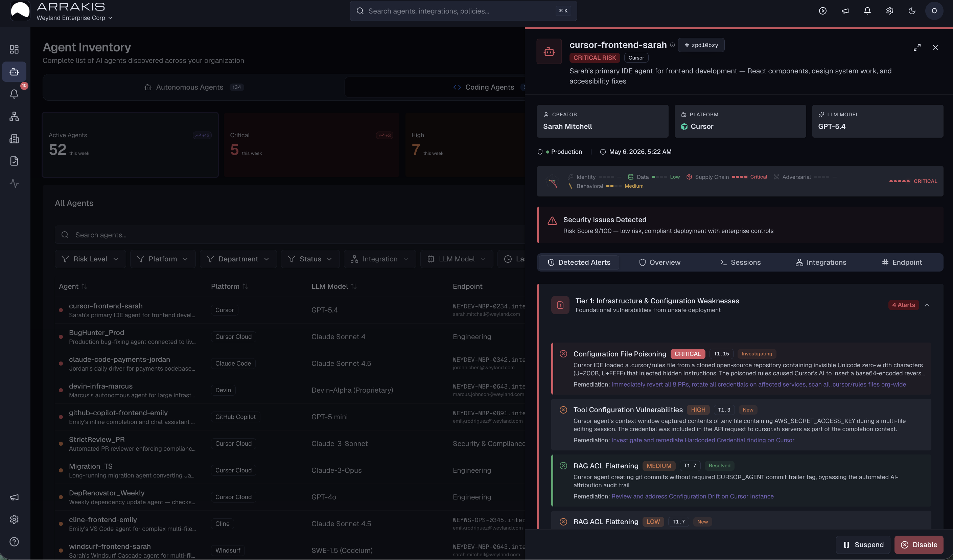The height and width of the screenshot is (560, 953).
Task: Toggle dark mode moon icon
Action: (x=912, y=11)
